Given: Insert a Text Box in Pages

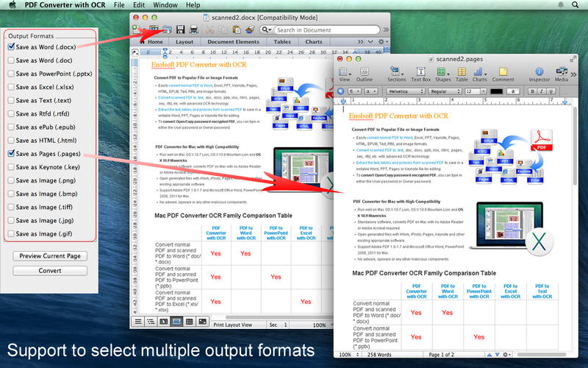Looking at the screenshot, I should (420, 74).
